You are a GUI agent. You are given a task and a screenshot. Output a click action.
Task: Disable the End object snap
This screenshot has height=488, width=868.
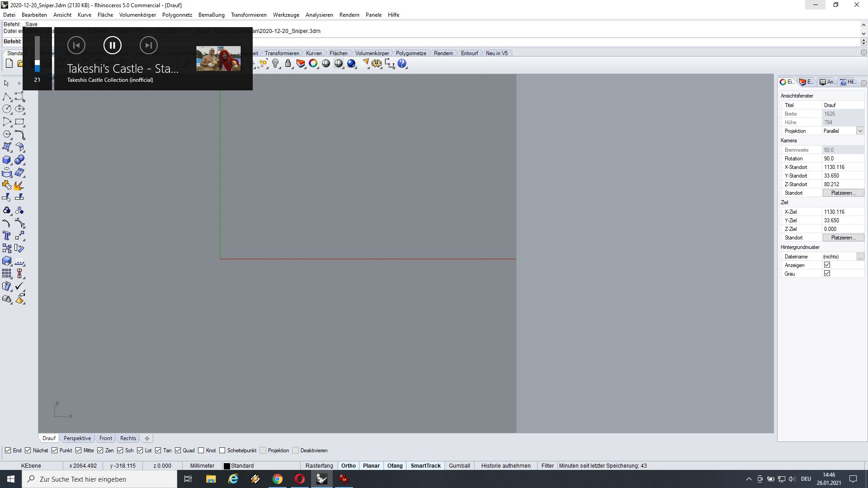coord(8,450)
